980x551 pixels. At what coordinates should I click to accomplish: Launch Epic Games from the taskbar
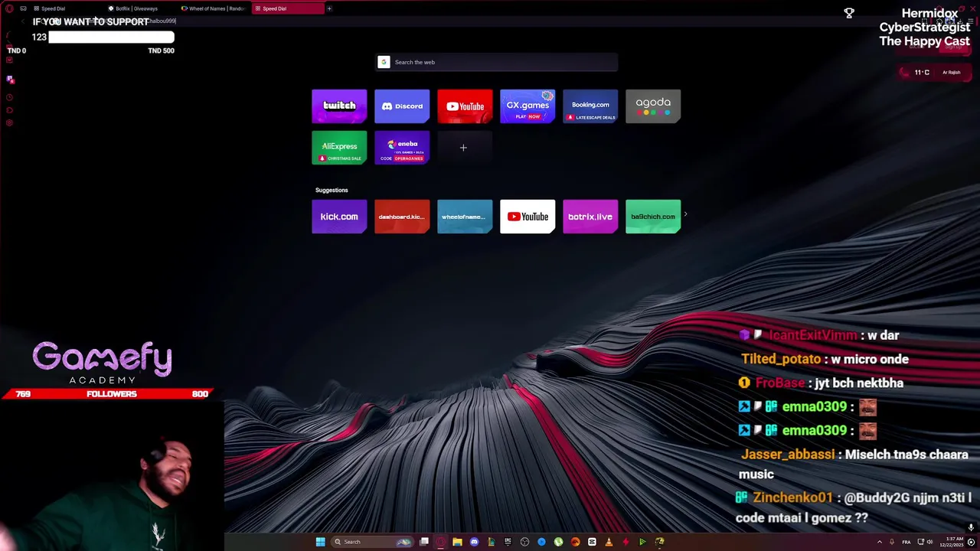508,542
